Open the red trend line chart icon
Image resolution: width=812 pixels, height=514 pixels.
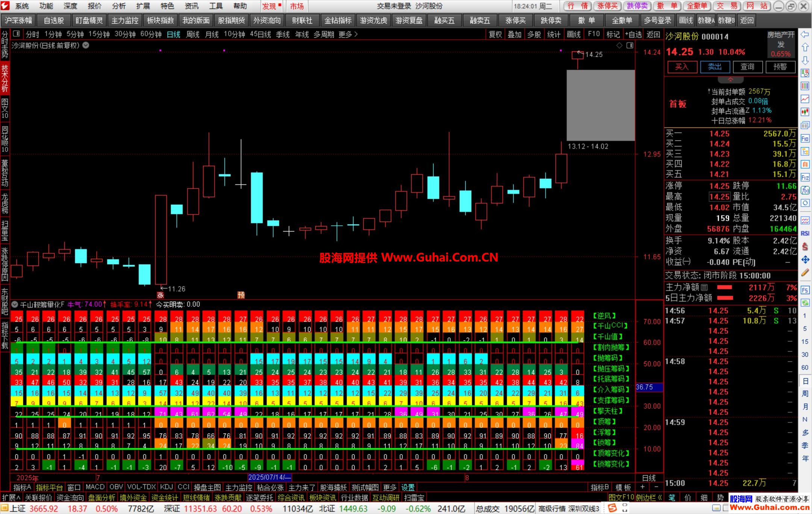(805, 99)
